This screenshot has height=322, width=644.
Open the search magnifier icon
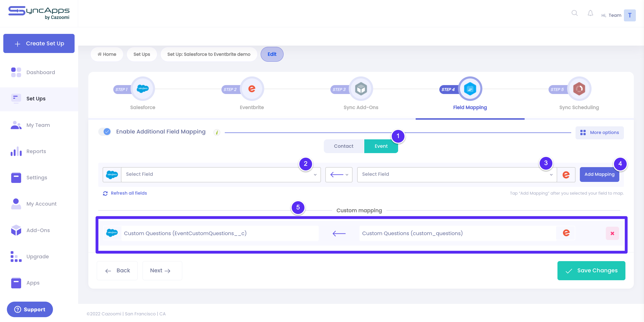tap(575, 13)
